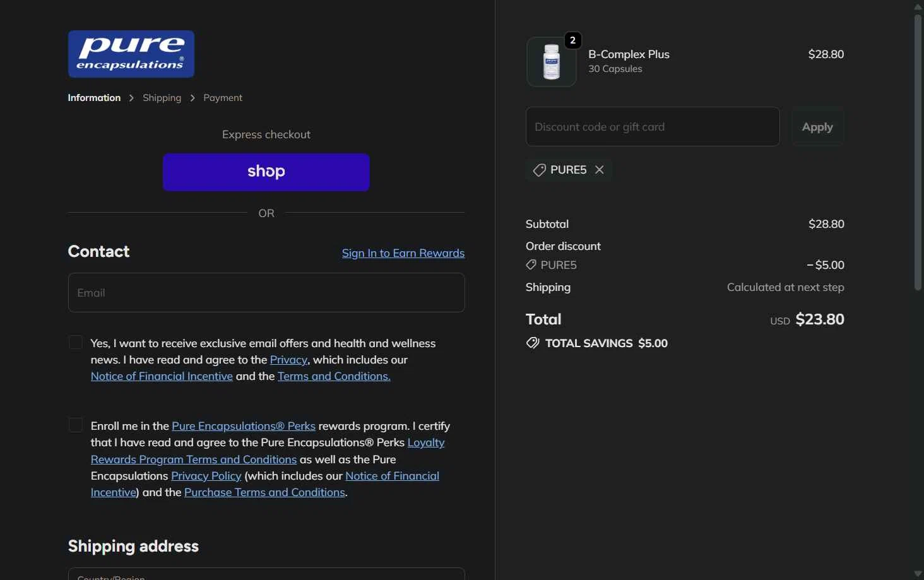Open Notice of Financial Incentive link in Perks text
This screenshot has height=580, width=924.
(x=392, y=476)
